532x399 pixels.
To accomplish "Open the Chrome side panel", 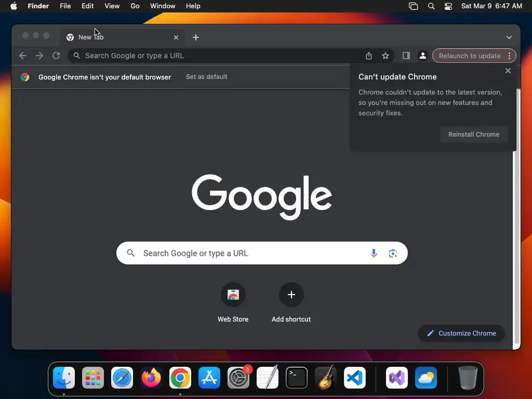I will (x=406, y=56).
